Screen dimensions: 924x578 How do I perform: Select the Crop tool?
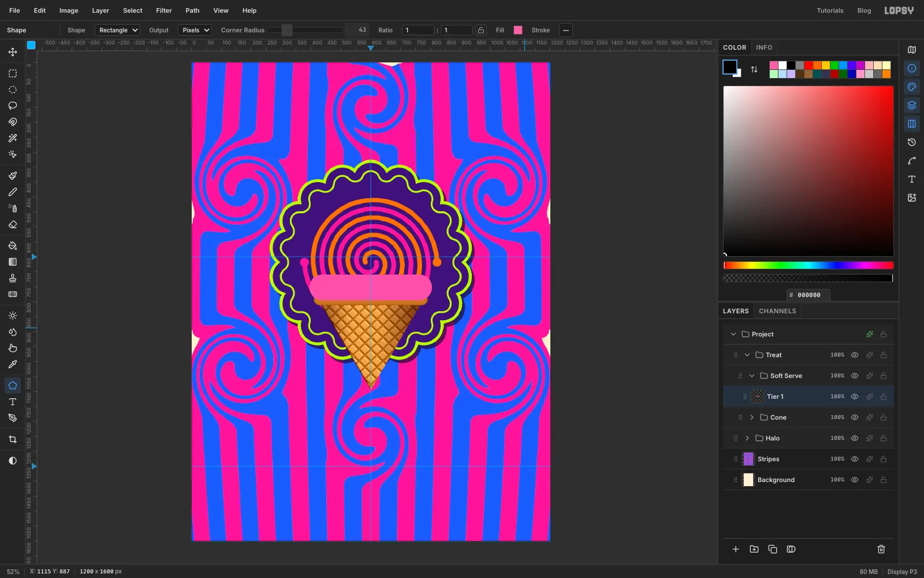coord(13,439)
